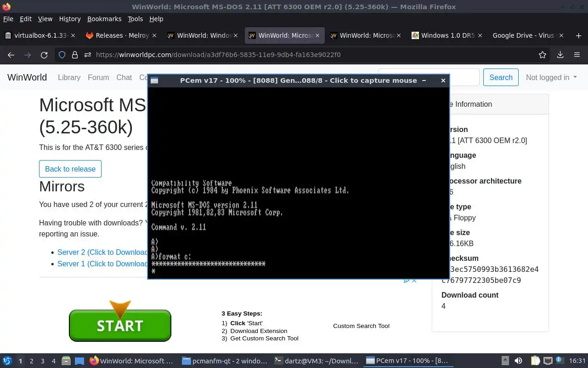Click the green START ad button

120,325
